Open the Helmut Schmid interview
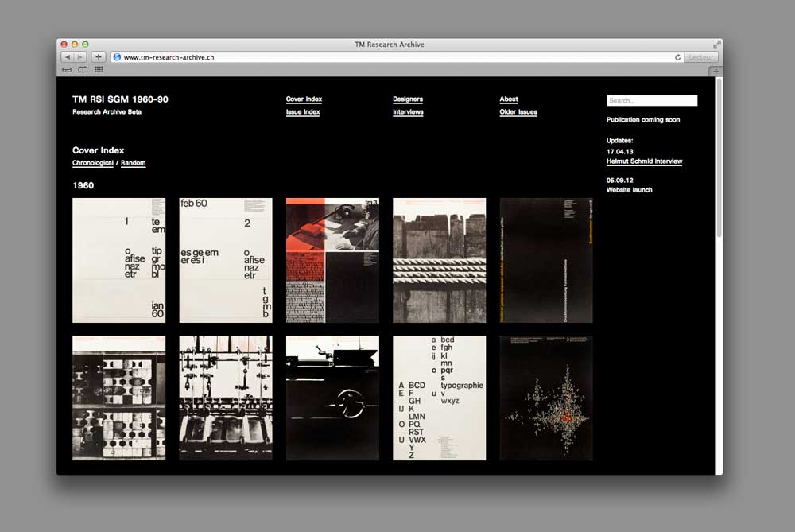Image resolution: width=795 pixels, height=532 pixels. [x=645, y=161]
